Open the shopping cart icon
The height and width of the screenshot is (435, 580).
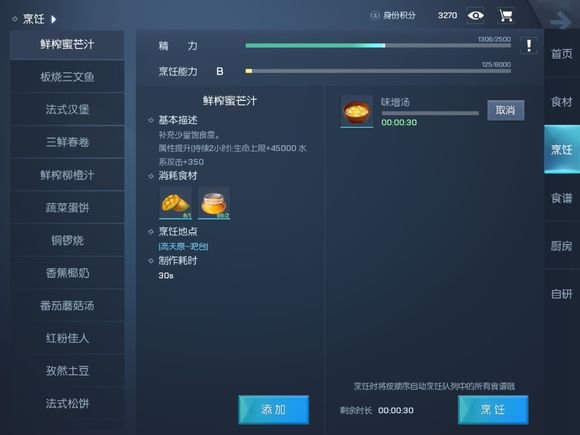506,16
